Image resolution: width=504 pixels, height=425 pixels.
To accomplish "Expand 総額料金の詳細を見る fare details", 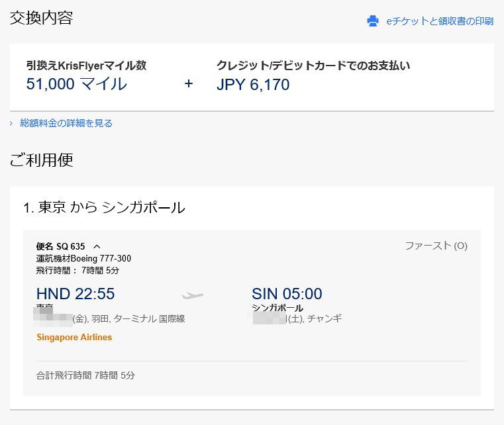I will (66, 123).
